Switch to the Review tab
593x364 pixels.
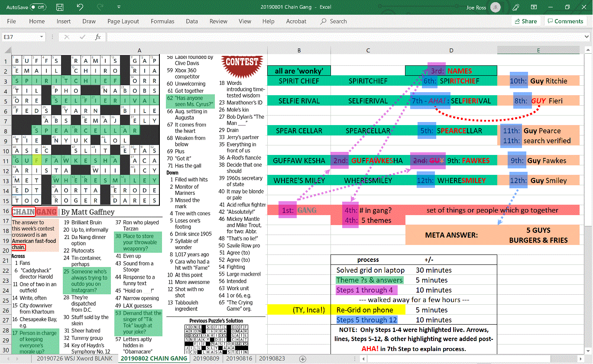pos(218,21)
